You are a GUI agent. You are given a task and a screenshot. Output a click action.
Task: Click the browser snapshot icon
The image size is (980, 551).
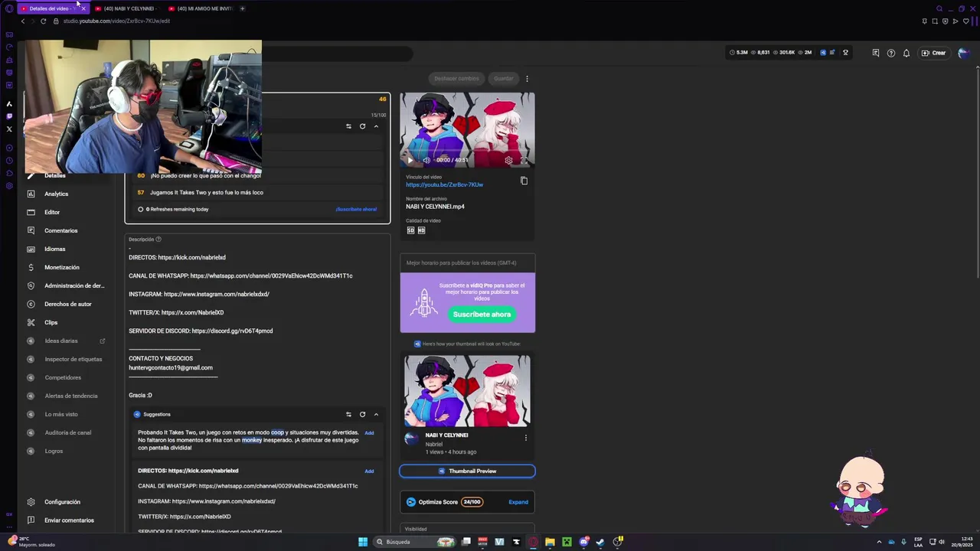pos(935,21)
